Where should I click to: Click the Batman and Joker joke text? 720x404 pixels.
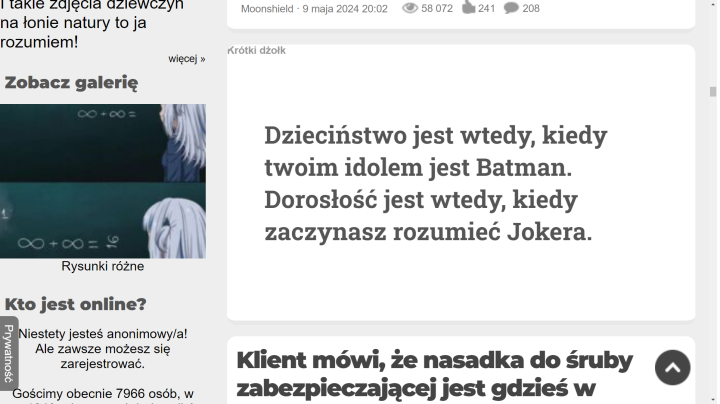[x=435, y=183]
